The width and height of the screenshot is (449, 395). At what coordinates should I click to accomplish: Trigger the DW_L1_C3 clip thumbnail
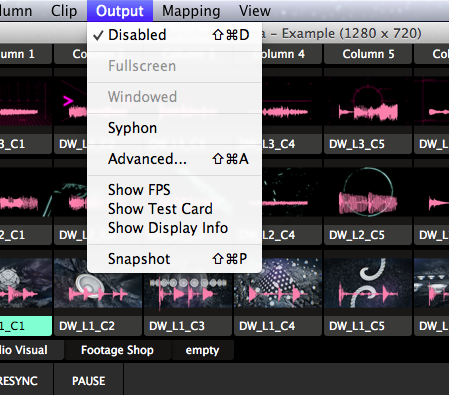point(188,288)
